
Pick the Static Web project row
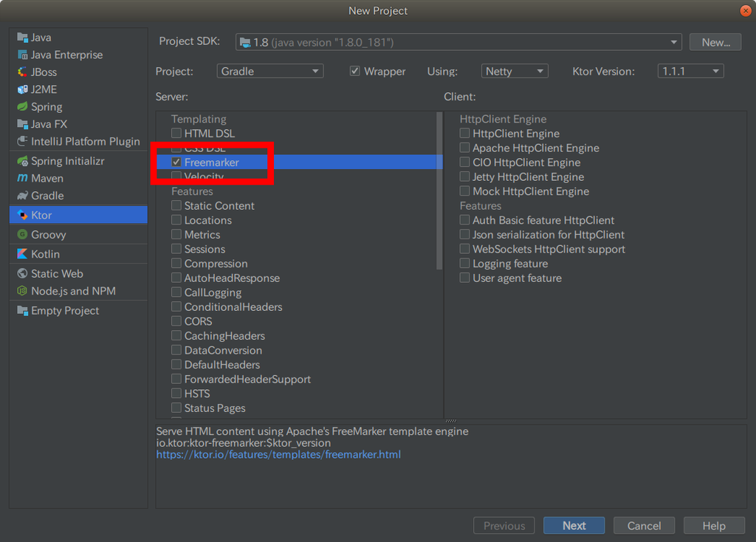click(78, 274)
